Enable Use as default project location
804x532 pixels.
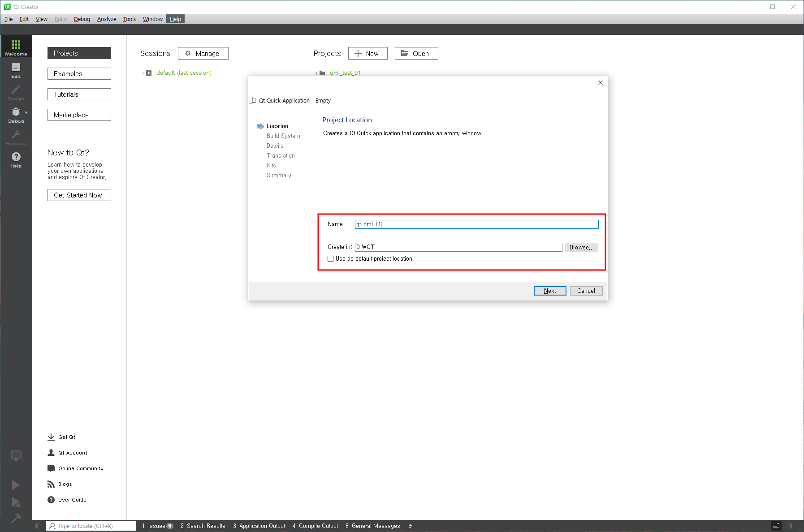point(331,259)
